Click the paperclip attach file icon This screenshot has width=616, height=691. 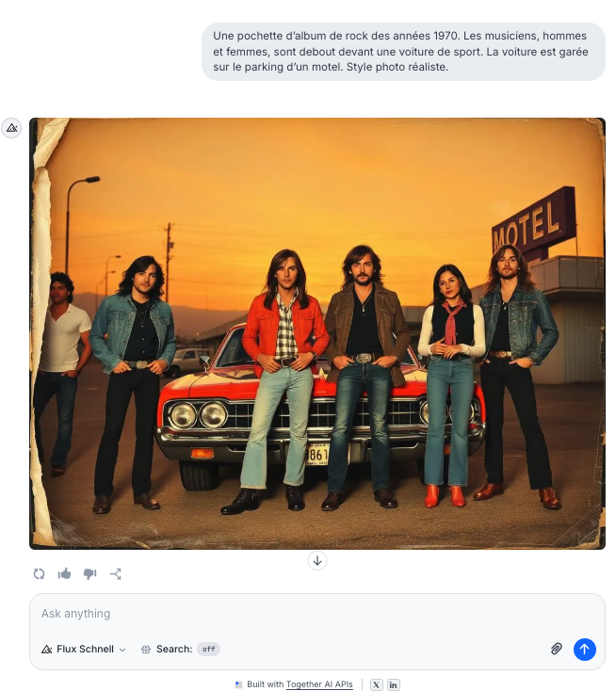pyautogui.click(x=557, y=649)
